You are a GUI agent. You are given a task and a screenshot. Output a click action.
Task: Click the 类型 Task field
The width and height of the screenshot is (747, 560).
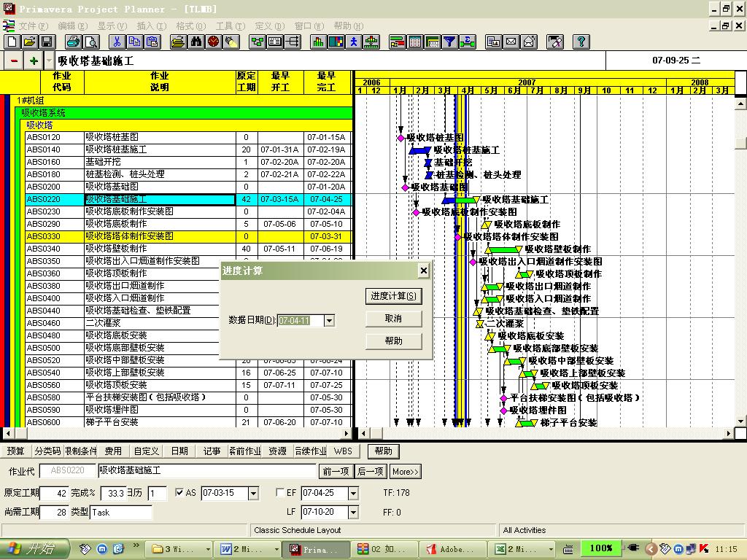point(121,513)
